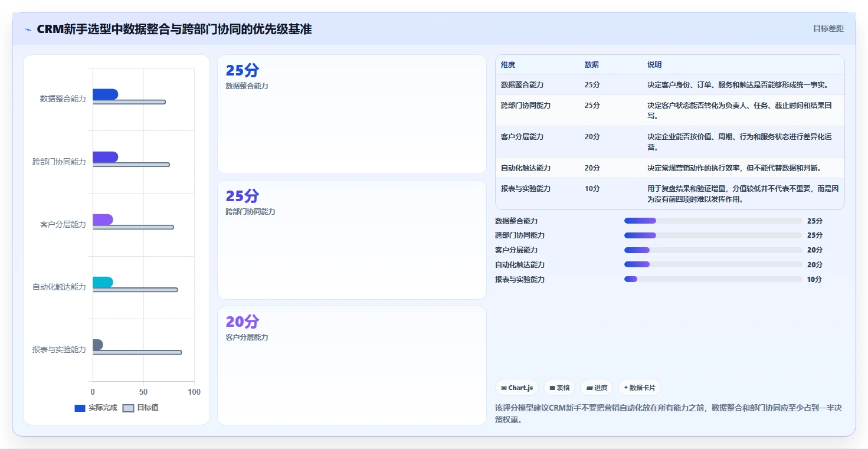The image size is (868, 449).
Task: Click the grey target bar for 自动化触达能力
Action: [x=135, y=290]
